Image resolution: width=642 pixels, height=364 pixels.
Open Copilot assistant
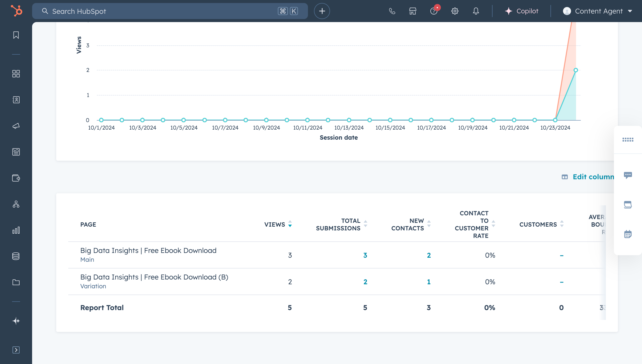click(x=522, y=11)
